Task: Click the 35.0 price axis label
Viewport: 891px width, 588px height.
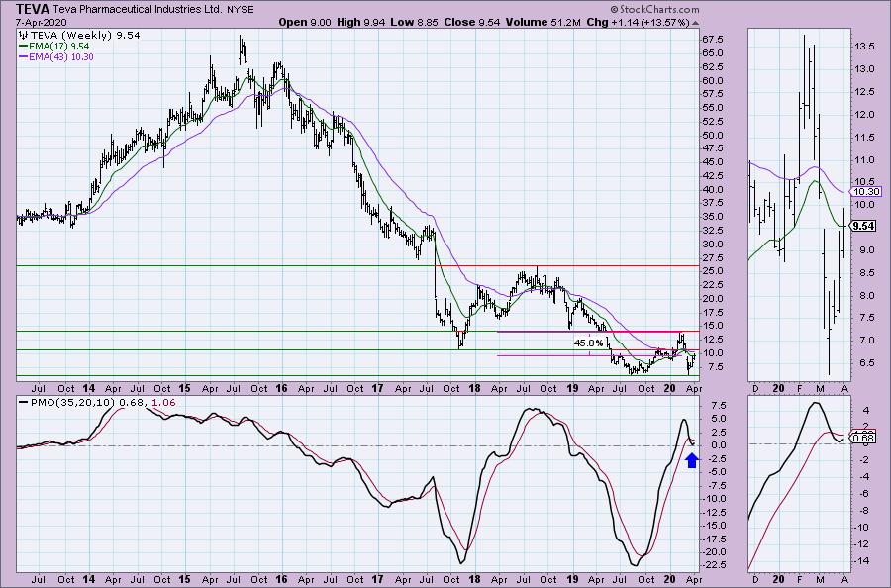Action: tap(713, 217)
